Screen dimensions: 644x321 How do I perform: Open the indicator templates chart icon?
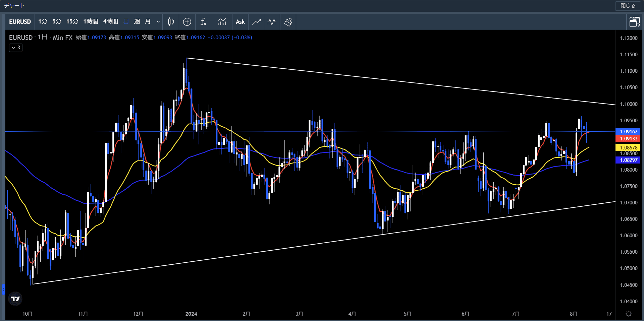click(x=222, y=22)
